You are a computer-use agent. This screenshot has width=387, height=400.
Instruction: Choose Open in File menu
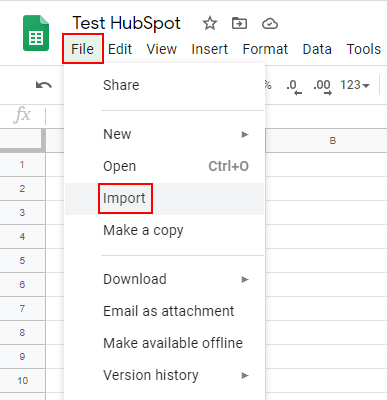tap(165, 166)
